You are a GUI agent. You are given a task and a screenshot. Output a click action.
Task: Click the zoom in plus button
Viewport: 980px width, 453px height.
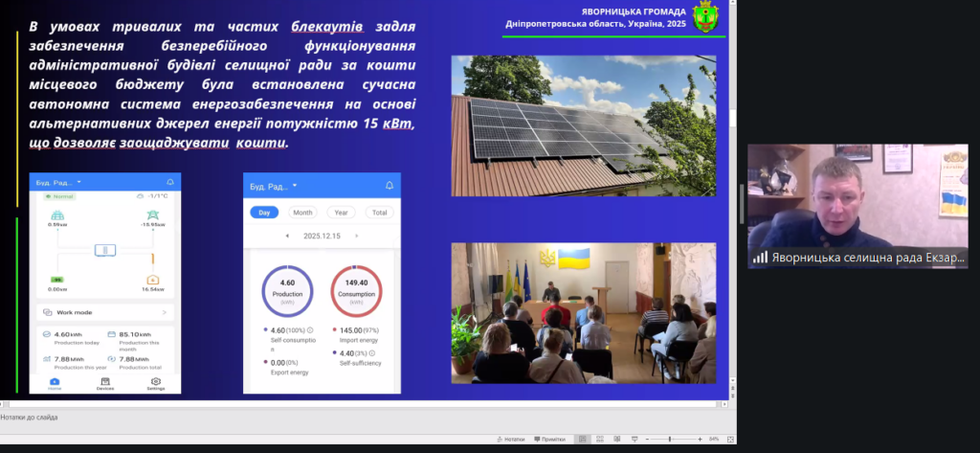700,439
